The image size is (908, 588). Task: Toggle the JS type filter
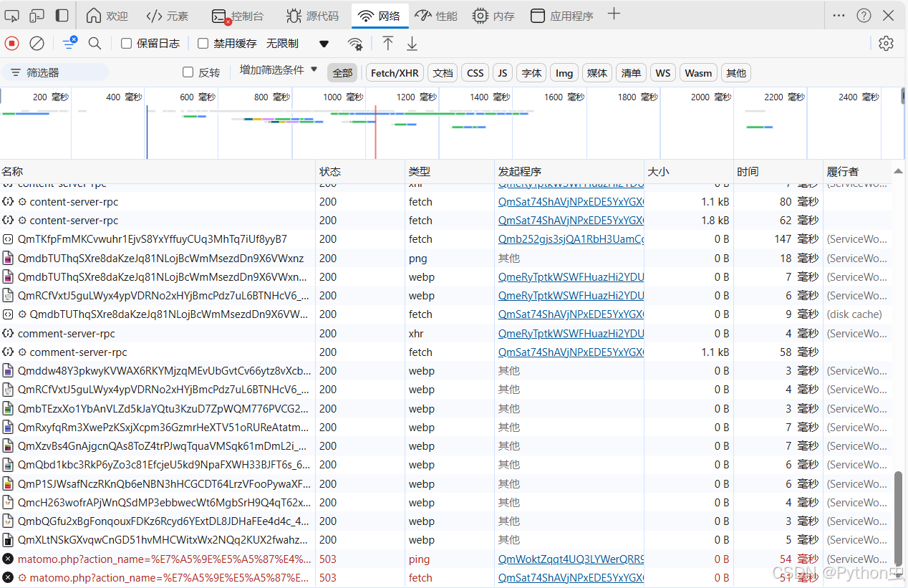pyautogui.click(x=503, y=73)
